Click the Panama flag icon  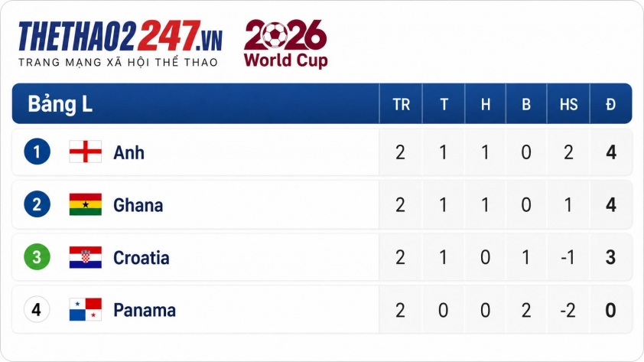pos(86,309)
